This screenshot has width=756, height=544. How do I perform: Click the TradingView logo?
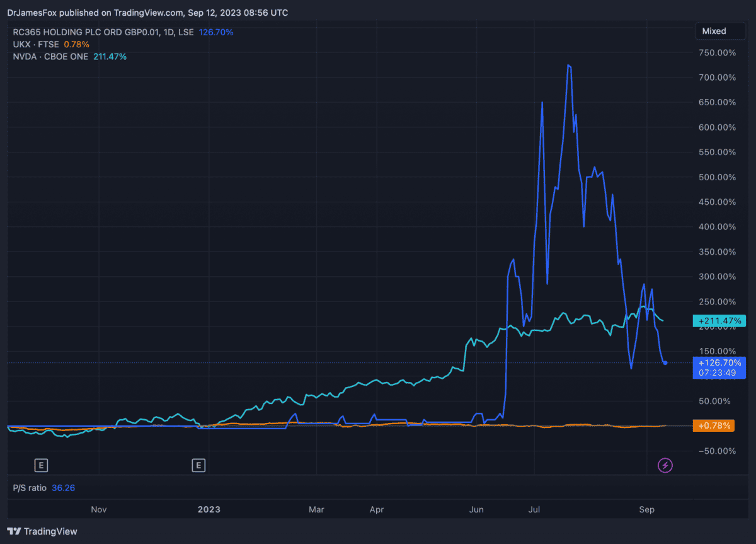[42, 531]
